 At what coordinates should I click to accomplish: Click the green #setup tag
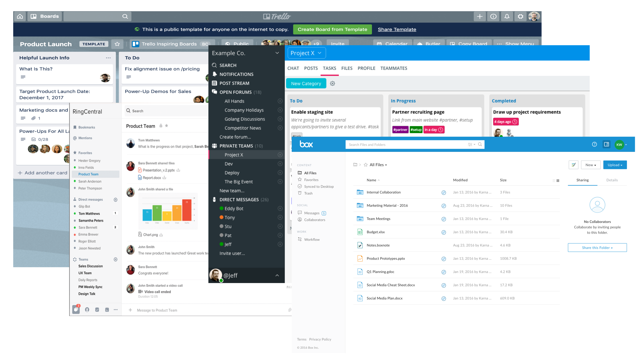(x=416, y=130)
